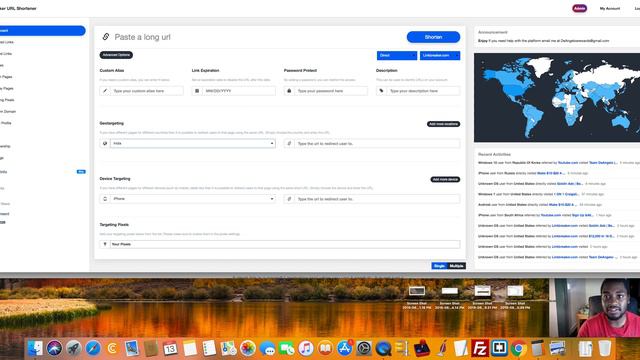Click the world map visitors chart

coord(557,98)
